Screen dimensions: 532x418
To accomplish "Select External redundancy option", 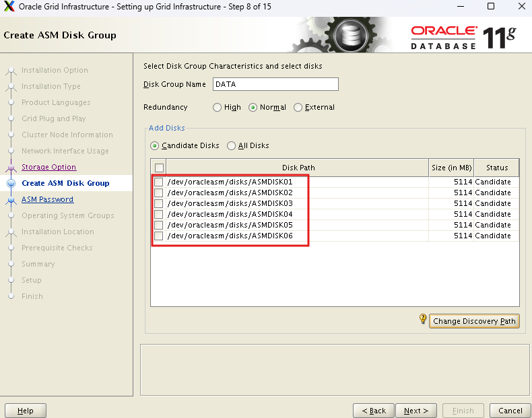I will tap(298, 108).
